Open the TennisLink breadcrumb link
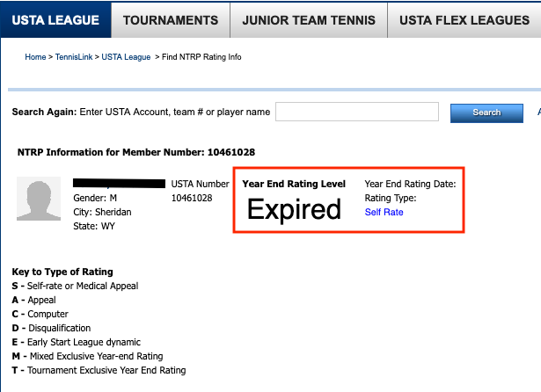 click(73, 57)
